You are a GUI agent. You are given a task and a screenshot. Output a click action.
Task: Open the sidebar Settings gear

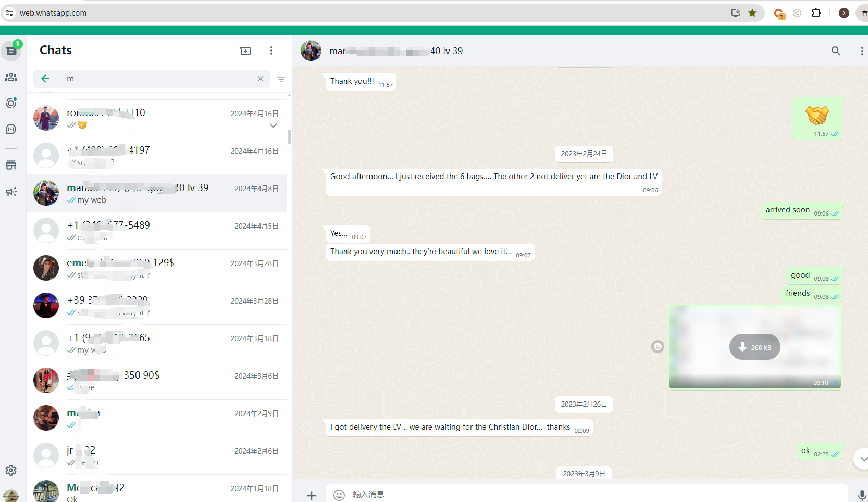pyautogui.click(x=11, y=470)
